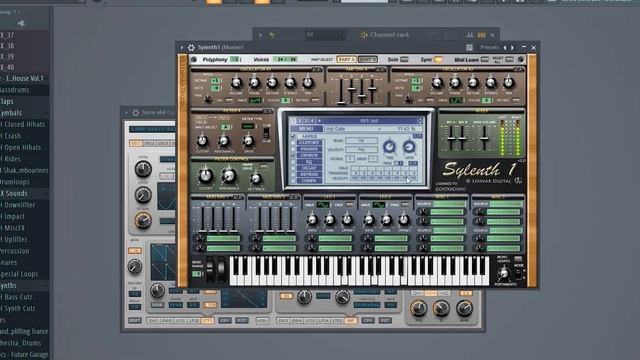Click the Portamento knob

tap(504, 273)
